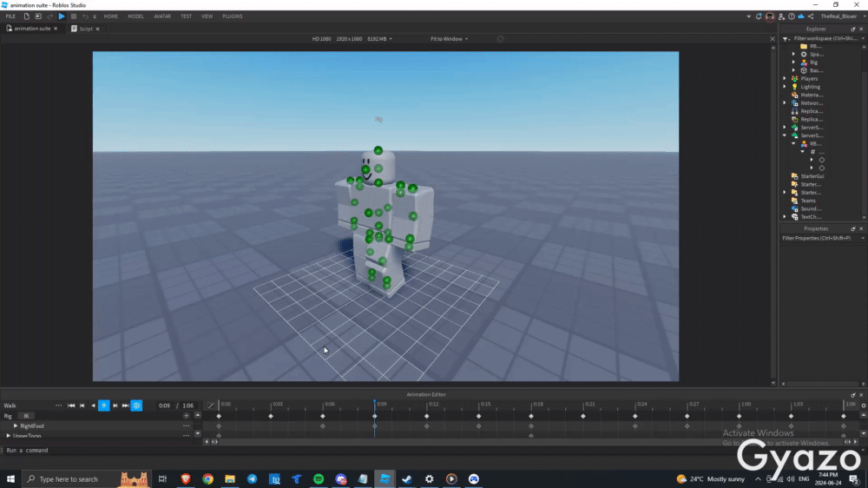Select the Lighting lightbulb icon in Explorer
Image resolution: width=868 pixels, height=488 pixels.
click(795, 87)
